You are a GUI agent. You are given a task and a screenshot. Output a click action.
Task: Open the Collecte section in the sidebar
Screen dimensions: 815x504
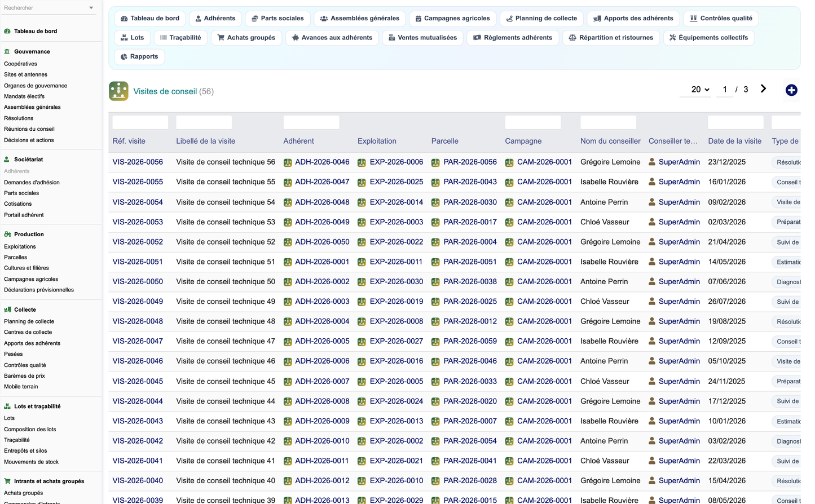coord(25,310)
